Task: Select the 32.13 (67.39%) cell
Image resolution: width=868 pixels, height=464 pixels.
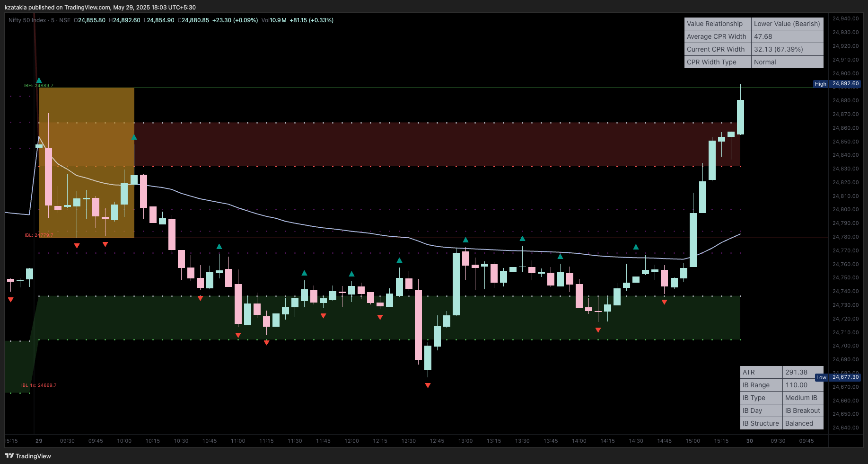Action: [x=787, y=49]
